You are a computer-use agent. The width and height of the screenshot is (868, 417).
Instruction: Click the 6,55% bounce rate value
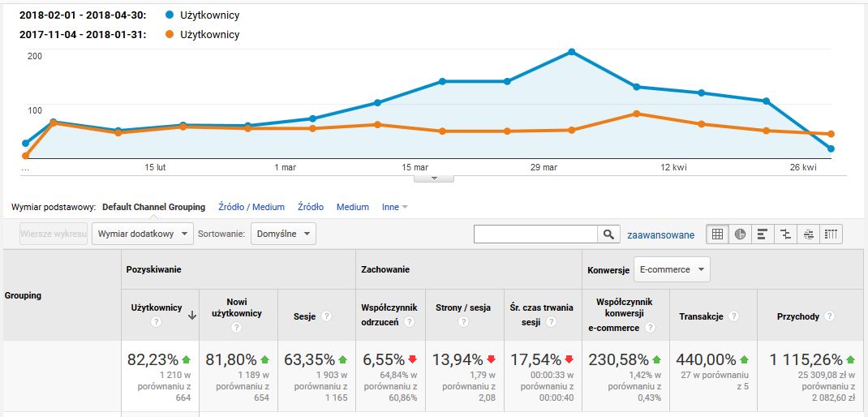[384, 360]
